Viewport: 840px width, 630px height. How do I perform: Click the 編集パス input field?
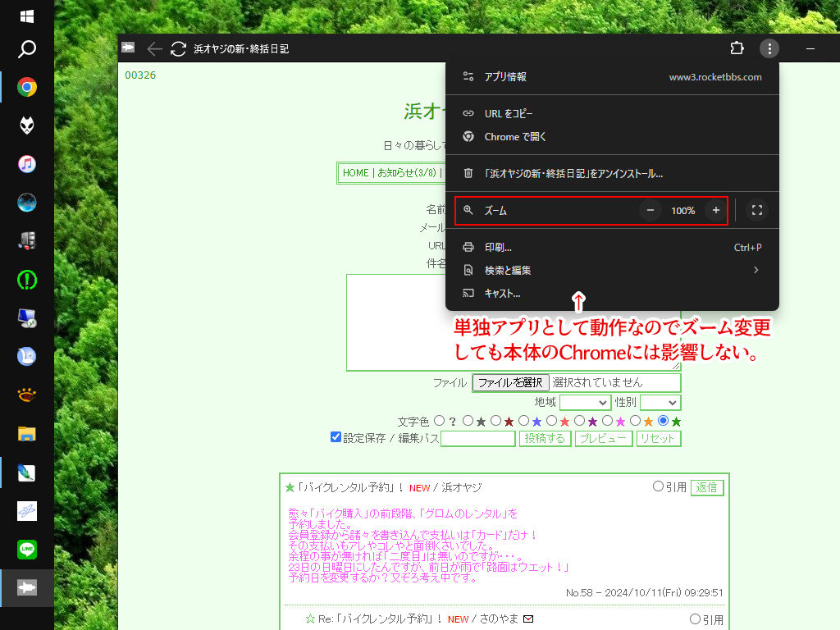477,439
